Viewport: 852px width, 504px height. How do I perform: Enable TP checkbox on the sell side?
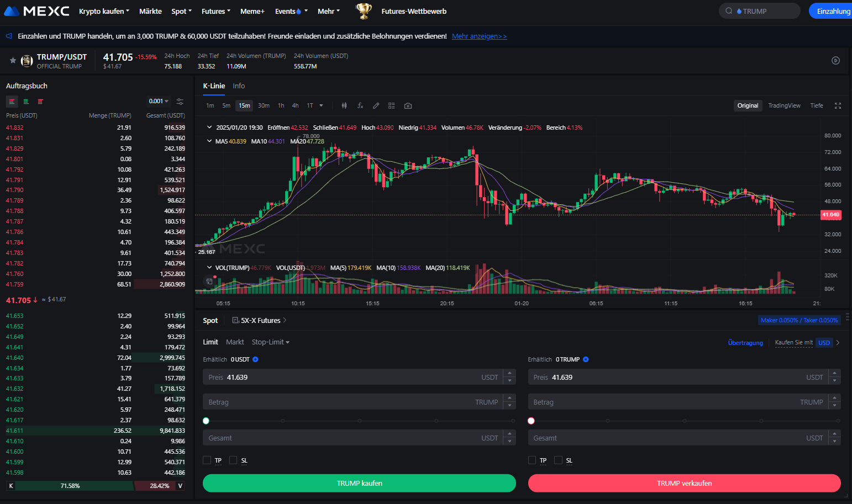(x=532, y=460)
